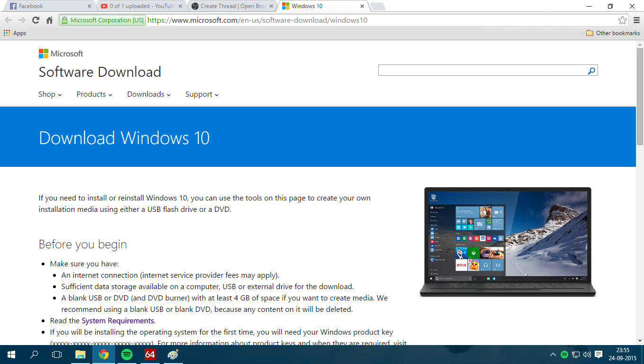The image size is (644, 364).
Task: Expand the Support dropdown menu
Action: [x=202, y=94]
